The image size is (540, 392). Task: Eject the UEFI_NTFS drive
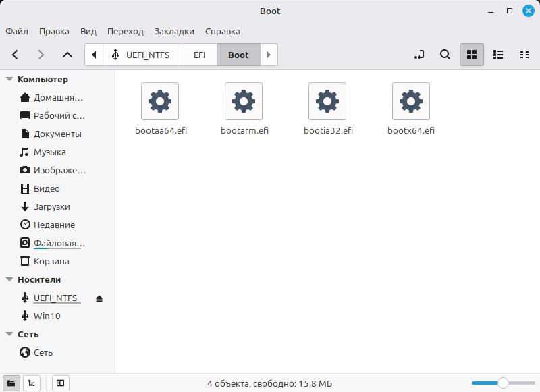tap(99, 298)
